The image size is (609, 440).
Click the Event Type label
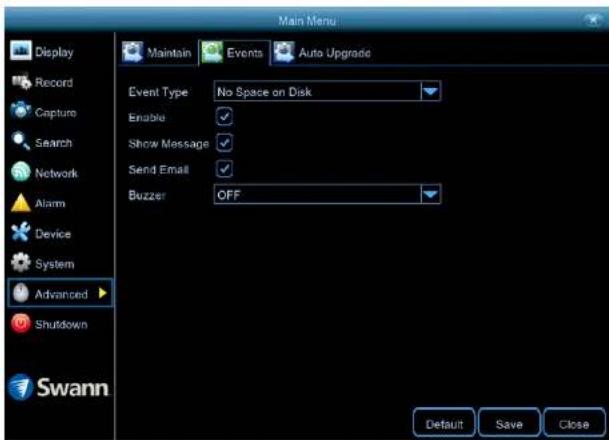click(x=158, y=92)
